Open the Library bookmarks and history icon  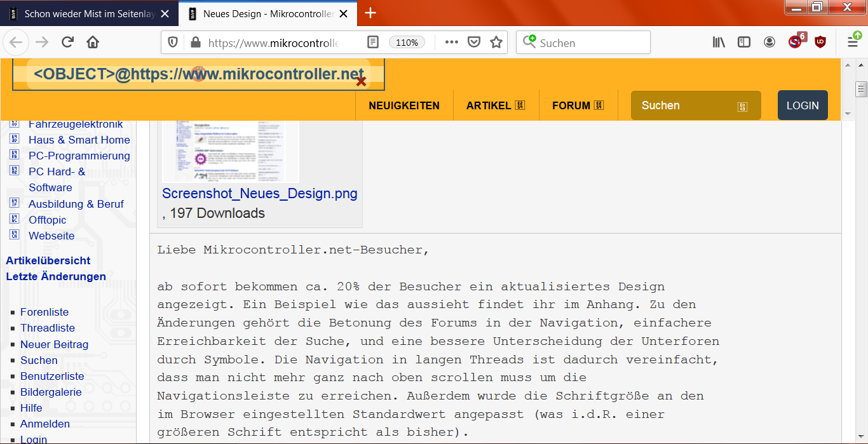click(719, 43)
